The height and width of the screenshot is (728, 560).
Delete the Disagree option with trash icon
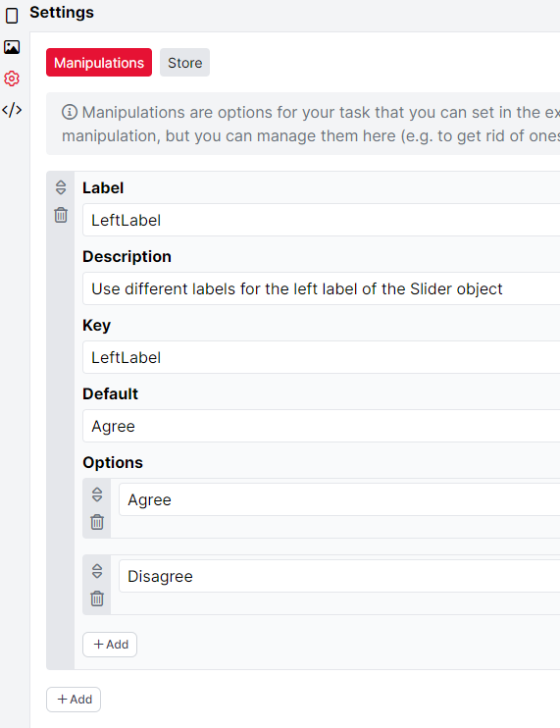[97, 598]
